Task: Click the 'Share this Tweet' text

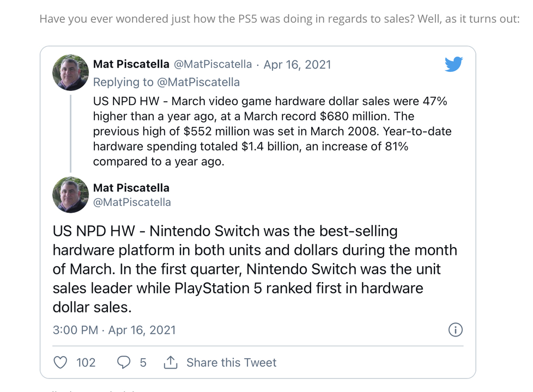Action: (x=231, y=363)
